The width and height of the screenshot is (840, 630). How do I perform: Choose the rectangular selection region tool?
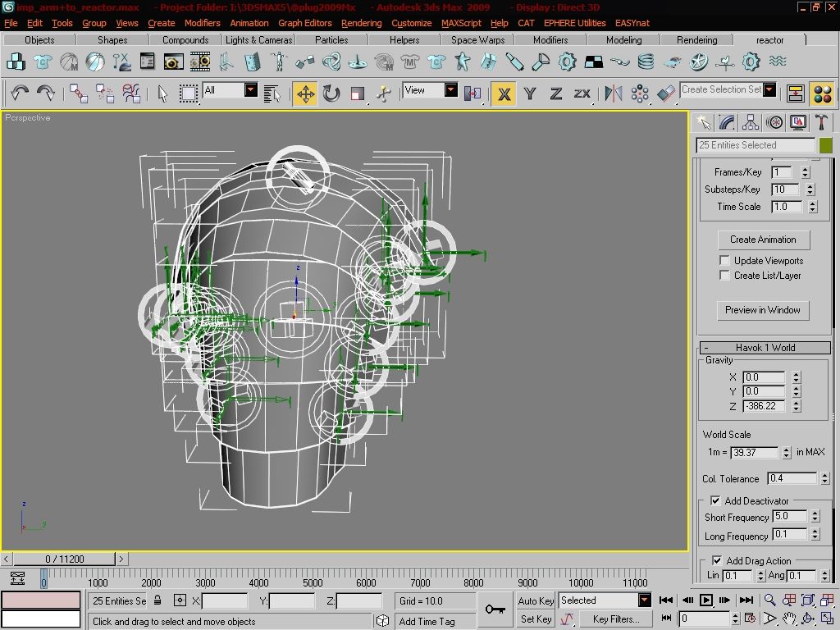[188, 94]
